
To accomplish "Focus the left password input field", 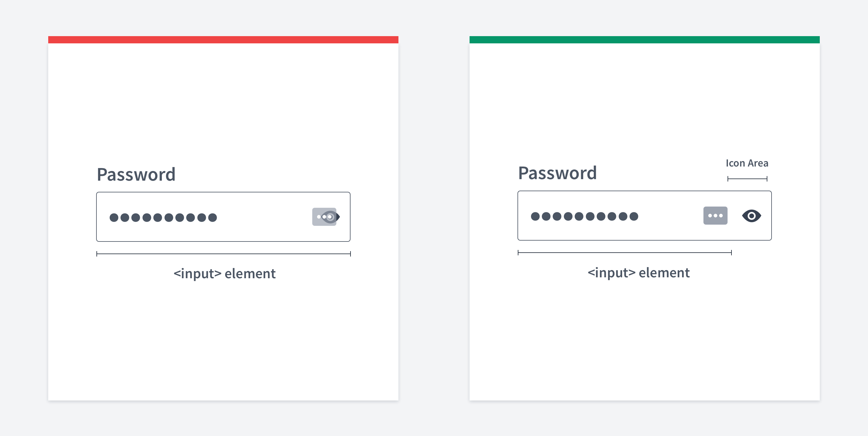I will [223, 217].
